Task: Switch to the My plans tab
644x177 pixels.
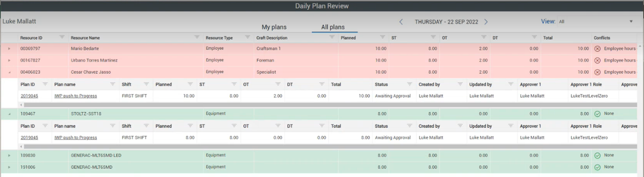Action: (274, 27)
